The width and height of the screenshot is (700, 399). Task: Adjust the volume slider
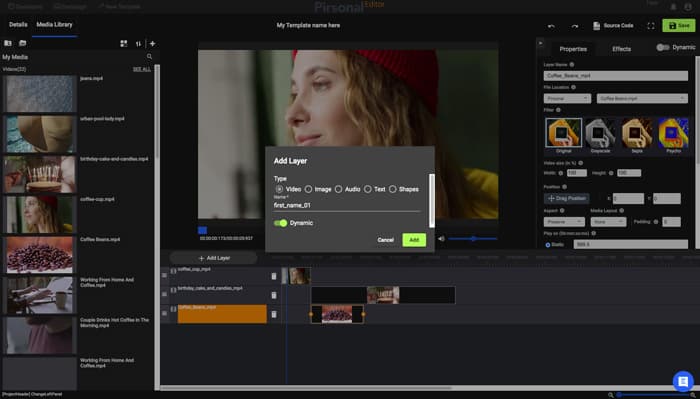pos(473,239)
